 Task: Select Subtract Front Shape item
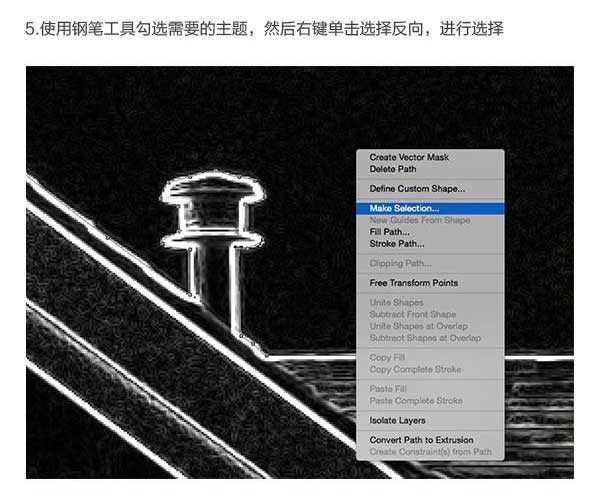tap(412, 314)
